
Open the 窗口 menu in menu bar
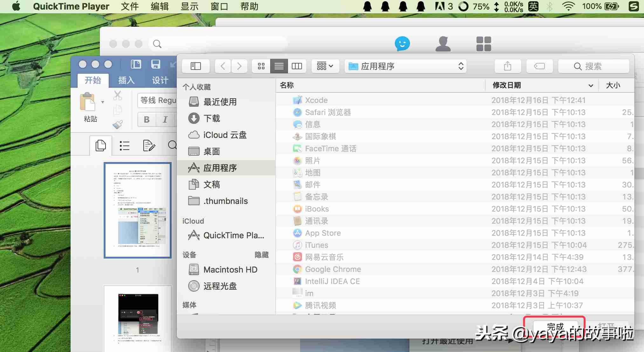(x=219, y=6)
